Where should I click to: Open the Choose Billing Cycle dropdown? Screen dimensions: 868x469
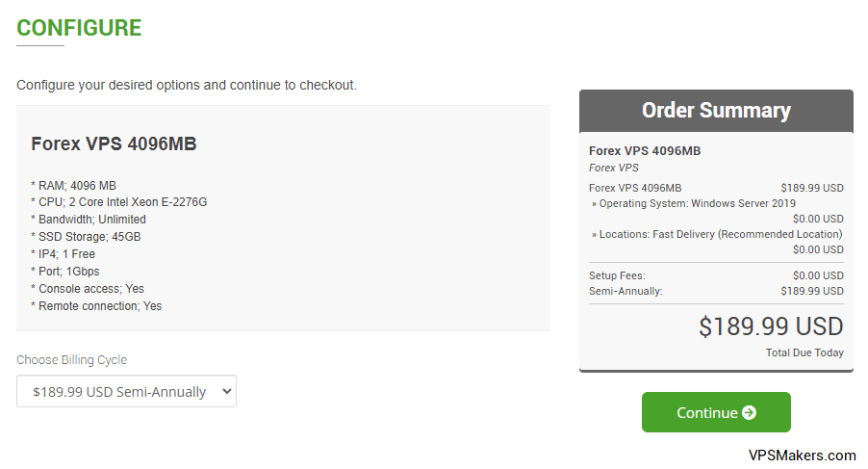126,391
